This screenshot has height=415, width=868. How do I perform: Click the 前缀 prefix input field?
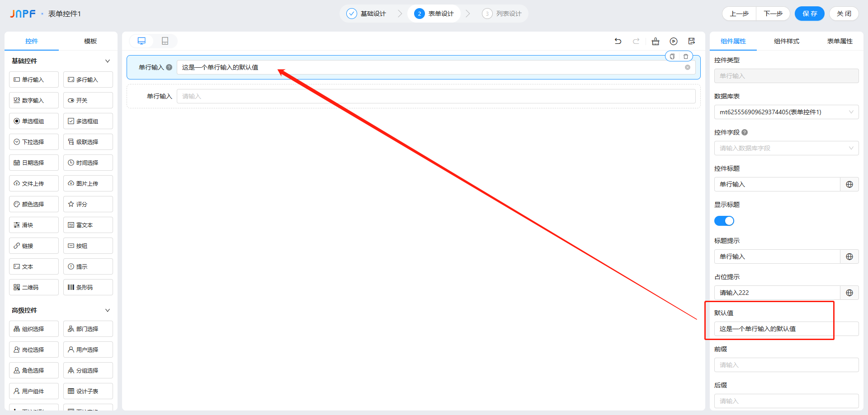786,365
